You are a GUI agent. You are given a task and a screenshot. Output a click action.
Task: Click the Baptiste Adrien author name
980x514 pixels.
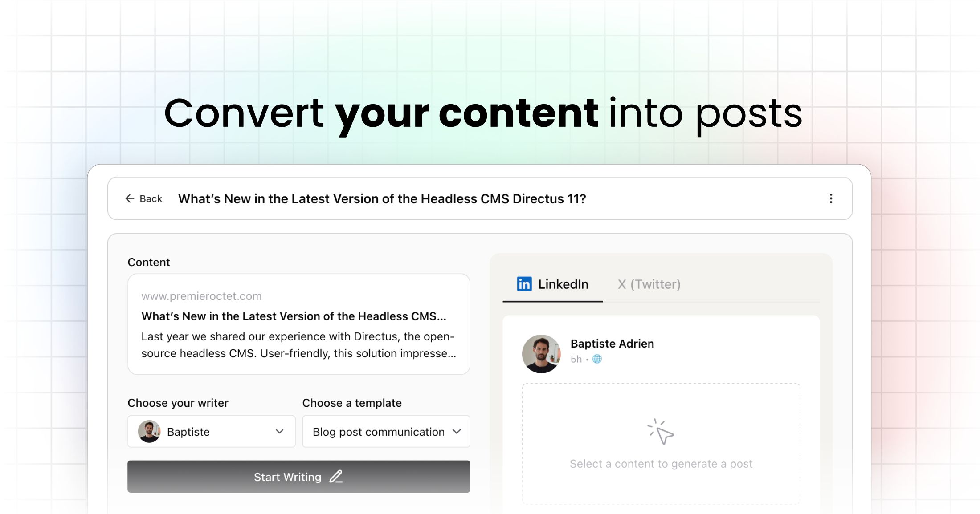tap(612, 344)
